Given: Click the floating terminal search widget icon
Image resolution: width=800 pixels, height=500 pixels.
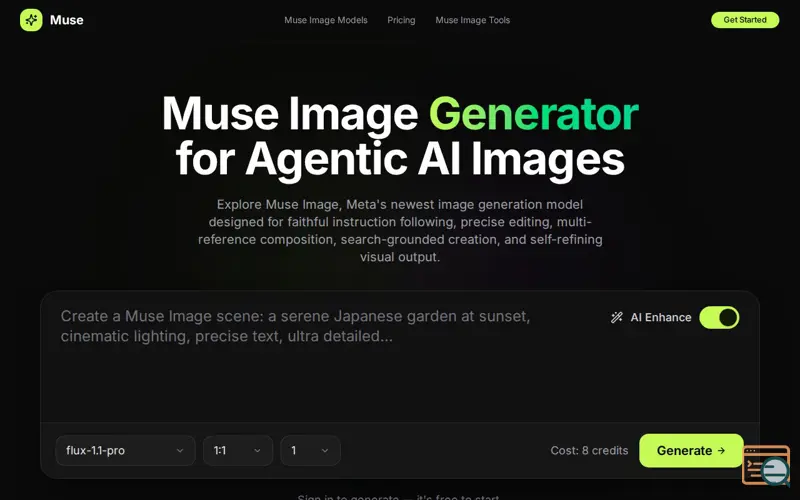Looking at the screenshot, I should [x=766, y=465].
